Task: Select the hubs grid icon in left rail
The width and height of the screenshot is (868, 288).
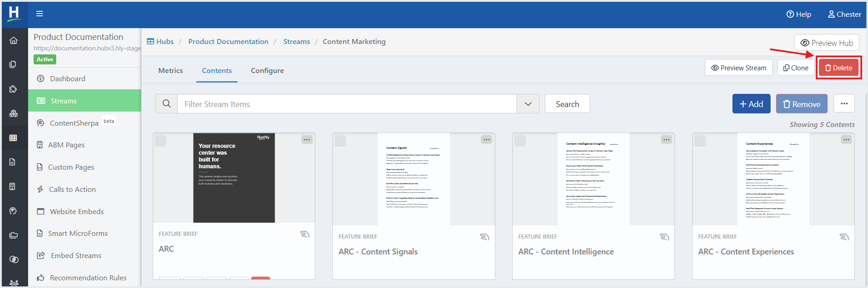Action: pos(13,137)
